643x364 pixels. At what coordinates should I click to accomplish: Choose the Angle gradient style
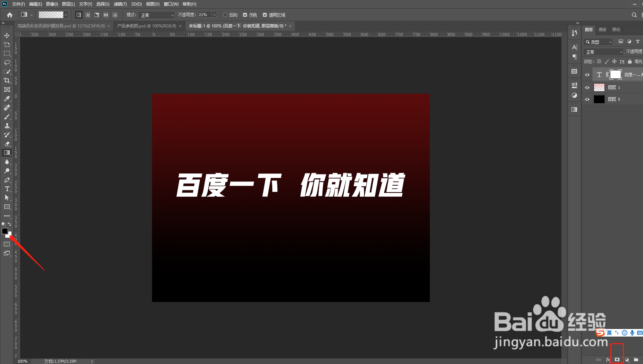click(x=97, y=15)
